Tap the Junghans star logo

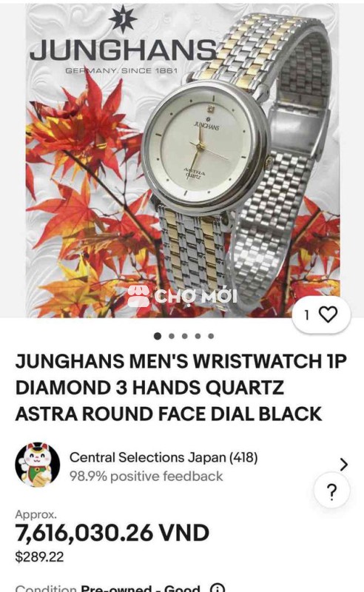tap(122, 20)
